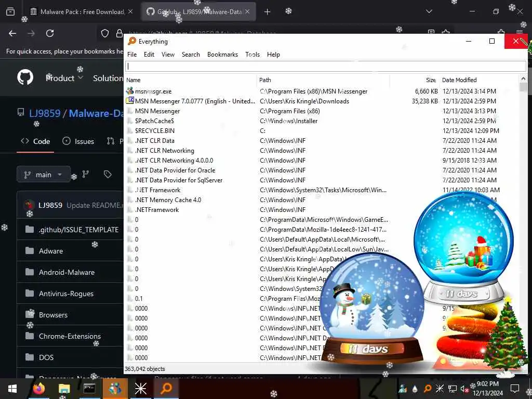This screenshot has height=399, width=532.
Task: Open the View menu in Everything
Action: [168, 55]
